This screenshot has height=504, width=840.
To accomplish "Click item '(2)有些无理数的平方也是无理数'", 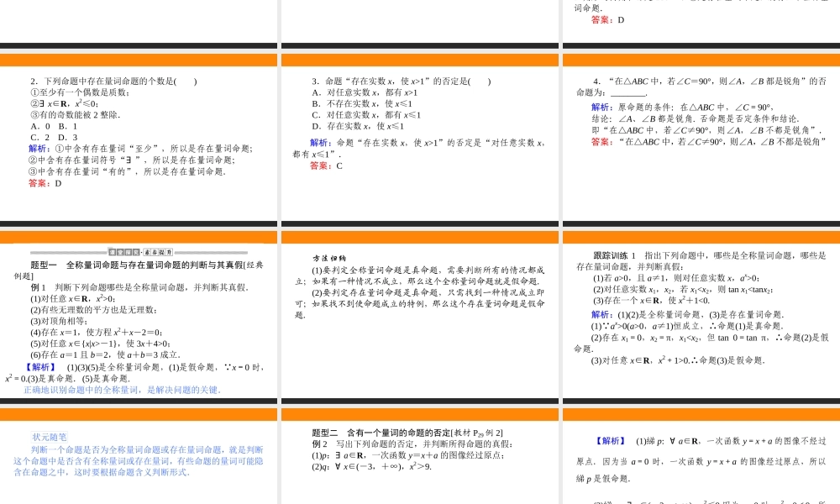I will pos(93,310).
